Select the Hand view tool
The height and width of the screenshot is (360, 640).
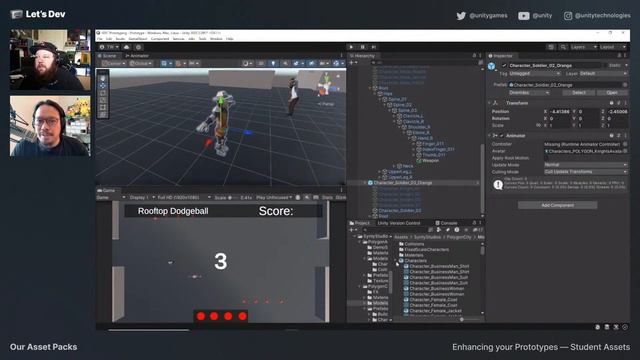[x=102, y=78]
